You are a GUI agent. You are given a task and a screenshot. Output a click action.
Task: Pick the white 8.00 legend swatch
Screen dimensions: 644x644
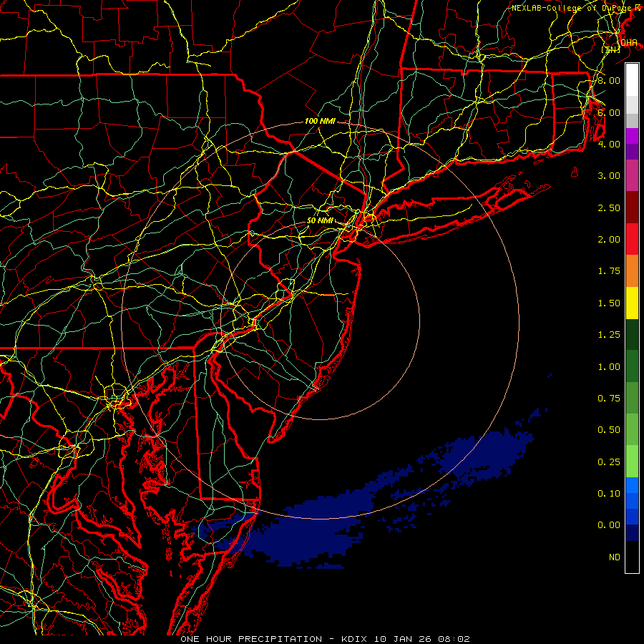[632, 80]
